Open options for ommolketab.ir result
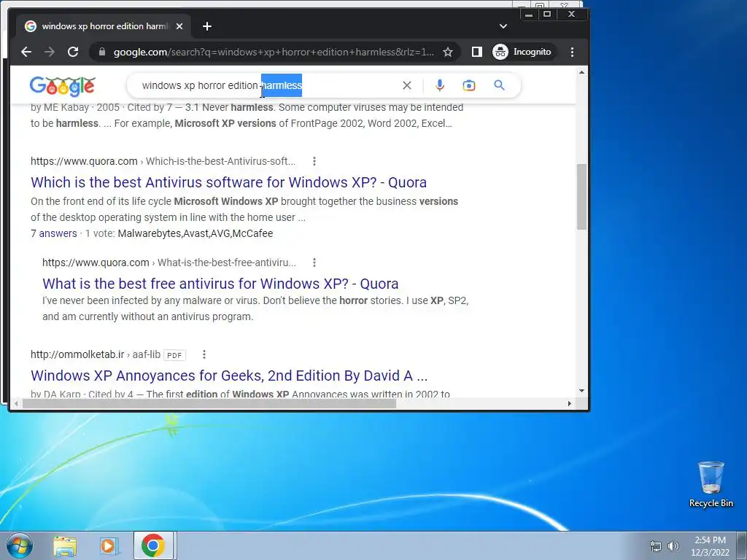This screenshot has height=560, width=747. point(204,355)
